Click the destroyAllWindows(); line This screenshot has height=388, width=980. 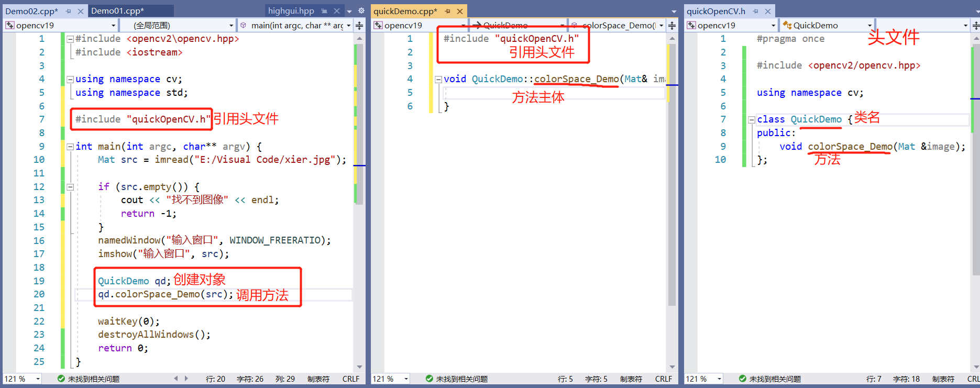click(x=155, y=335)
